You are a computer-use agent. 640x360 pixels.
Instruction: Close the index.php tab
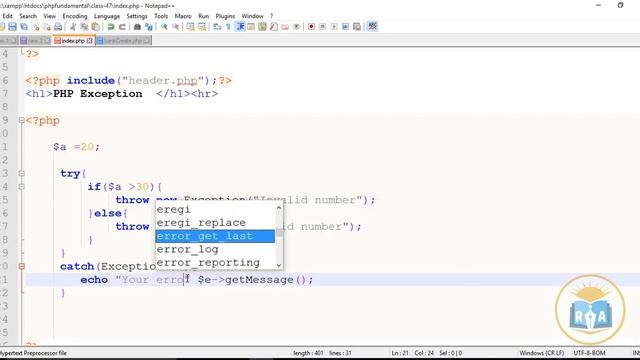(x=90, y=40)
